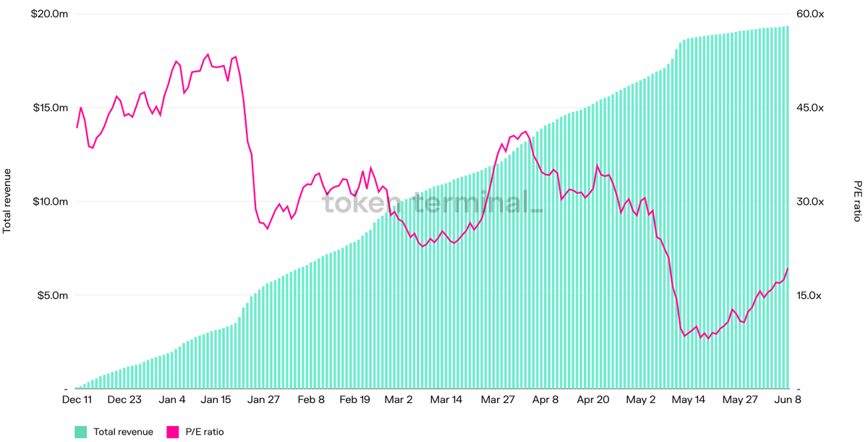Select the Jan 4 axis tick

coord(172,399)
